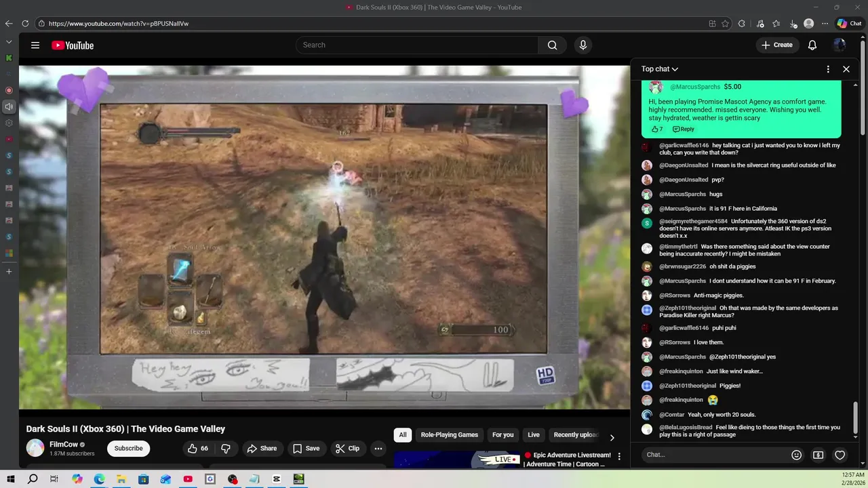868x488 pixels.
Task: Expand vertical tabs chevron in sidebar
Action: (9, 42)
